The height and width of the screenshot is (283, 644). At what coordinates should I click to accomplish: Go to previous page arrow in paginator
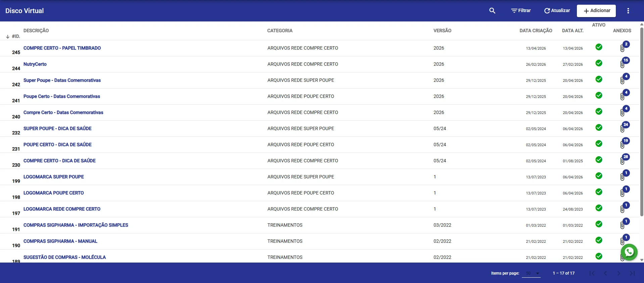pos(605,273)
